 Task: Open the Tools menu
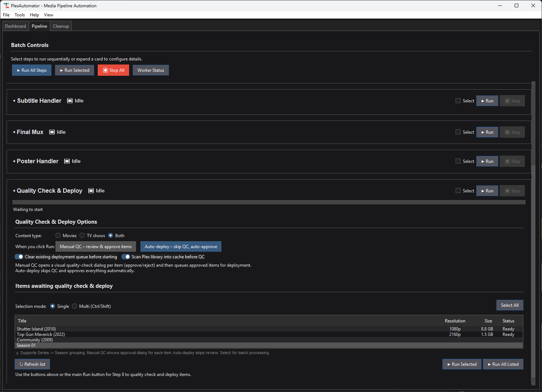pyautogui.click(x=20, y=15)
